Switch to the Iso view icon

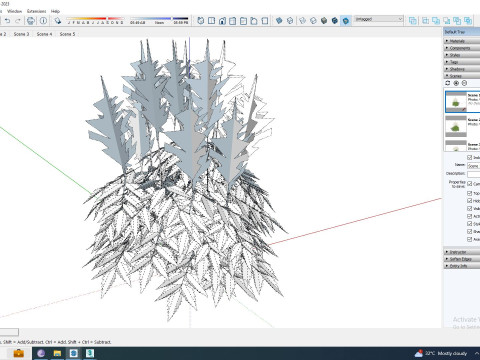pyautogui.click(x=201, y=21)
